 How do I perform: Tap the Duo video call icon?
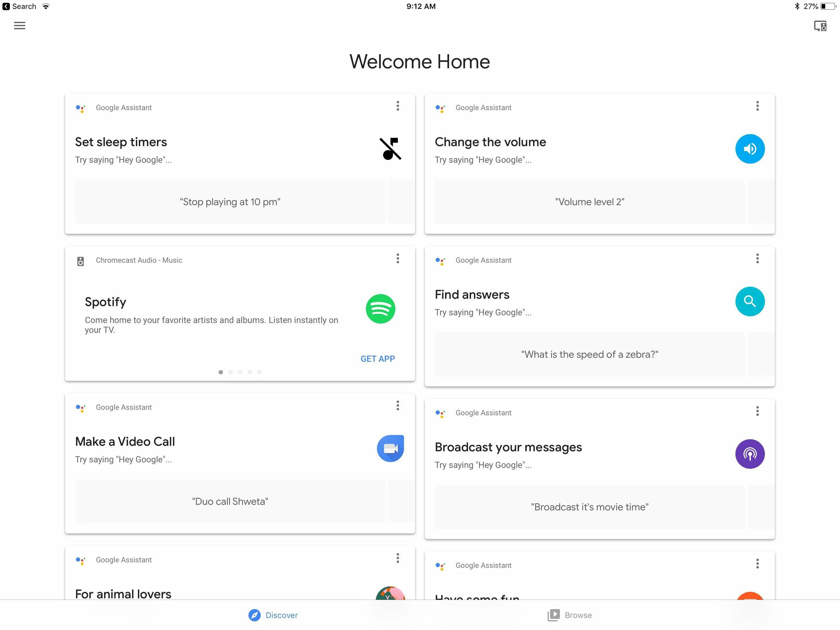click(390, 449)
